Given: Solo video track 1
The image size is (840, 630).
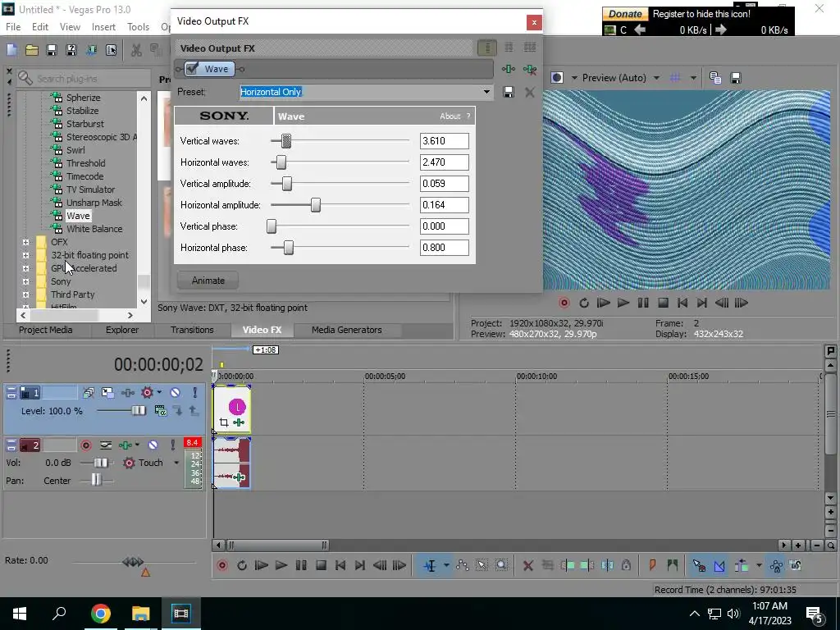Looking at the screenshot, I should tap(195, 393).
